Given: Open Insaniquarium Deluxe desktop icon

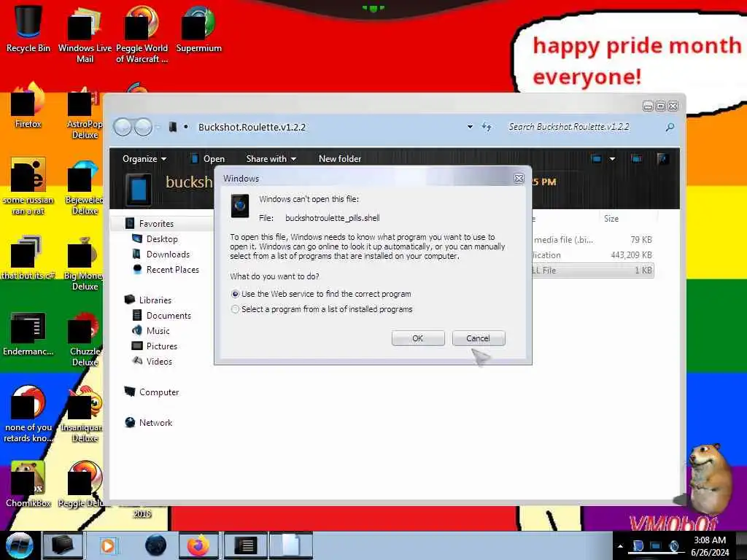Looking at the screenshot, I should (82, 414).
